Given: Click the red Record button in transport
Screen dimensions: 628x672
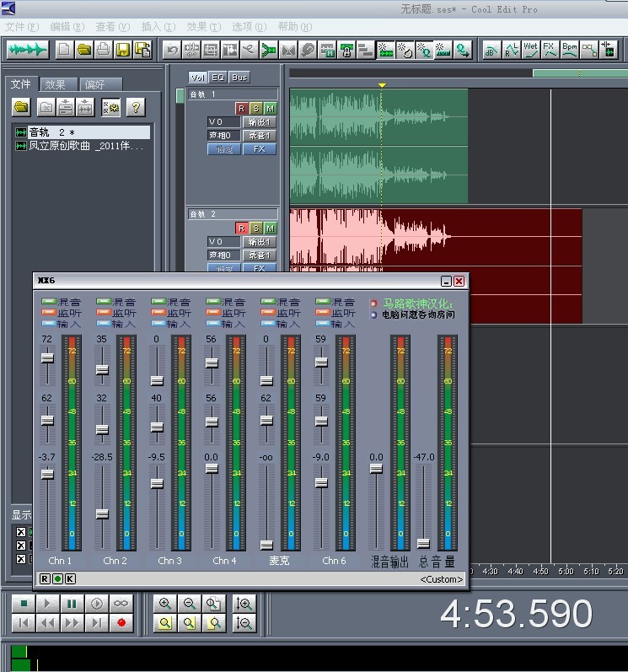Looking at the screenshot, I should coord(121,623).
